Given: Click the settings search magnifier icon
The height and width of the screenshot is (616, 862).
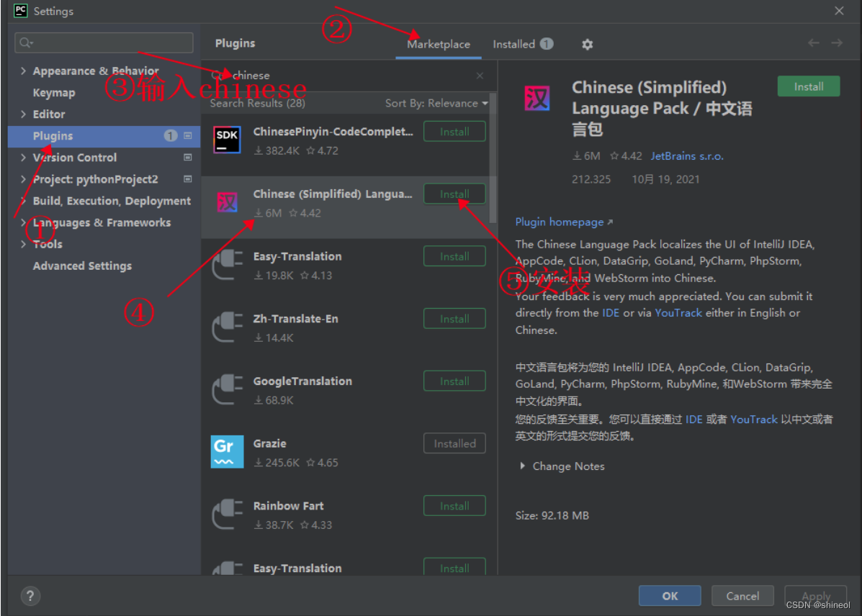Looking at the screenshot, I should [26, 42].
